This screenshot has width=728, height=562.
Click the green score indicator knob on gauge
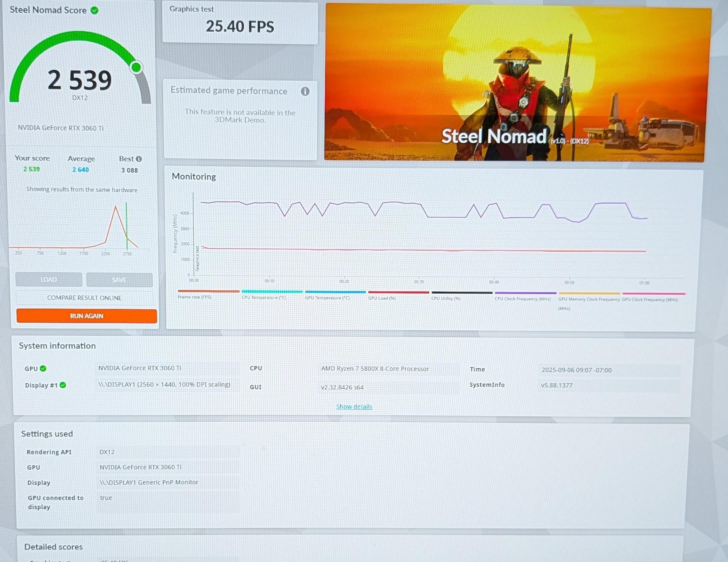(136, 67)
